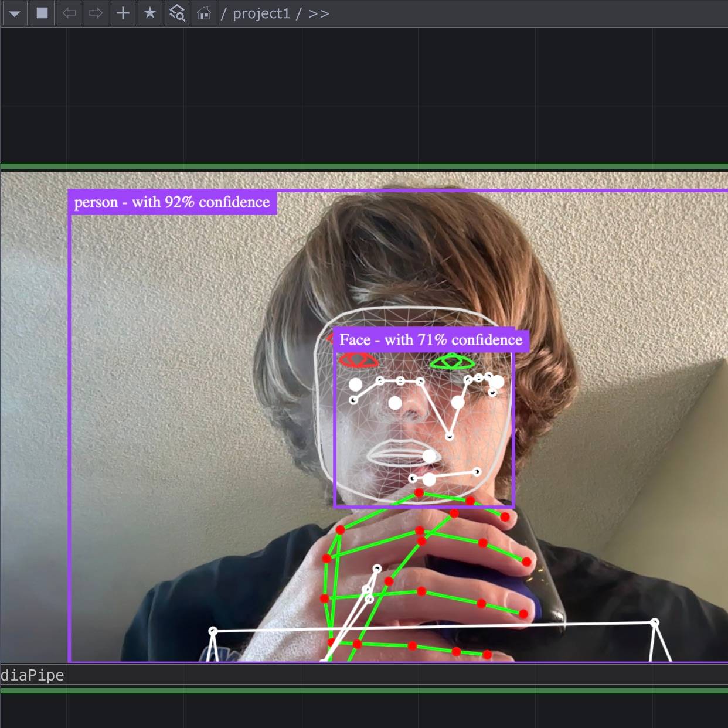Expand the >> path chevrons

click(x=319, y=13)
